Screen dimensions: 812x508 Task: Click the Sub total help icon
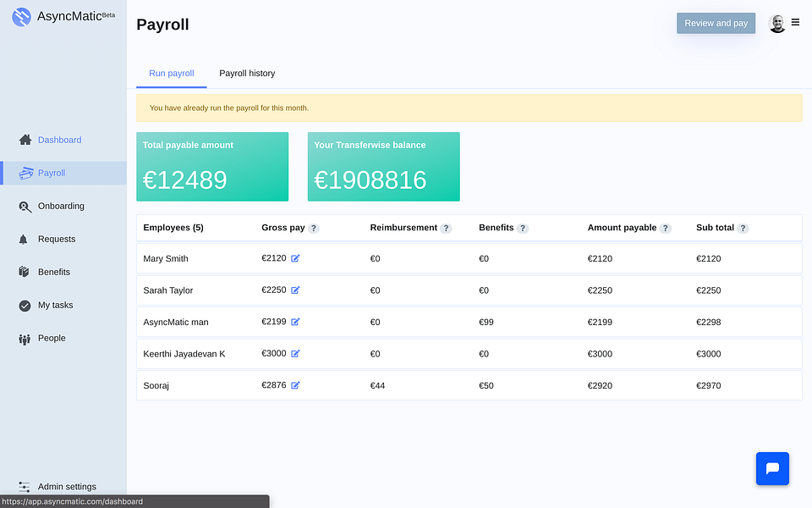tap(743, 229)
